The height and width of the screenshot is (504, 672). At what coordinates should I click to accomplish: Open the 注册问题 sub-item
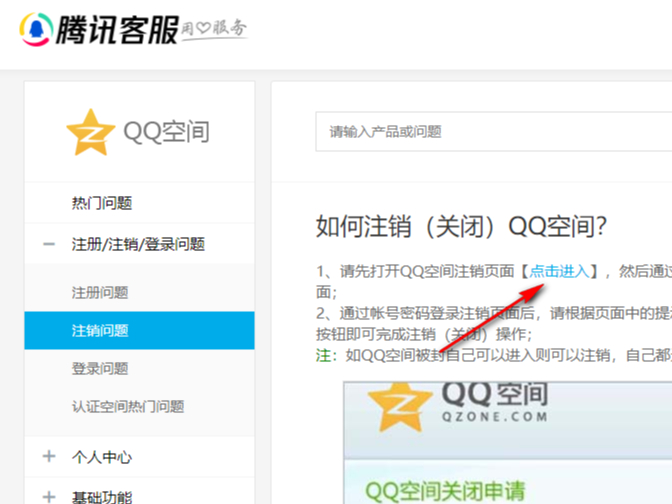(100, 292)
